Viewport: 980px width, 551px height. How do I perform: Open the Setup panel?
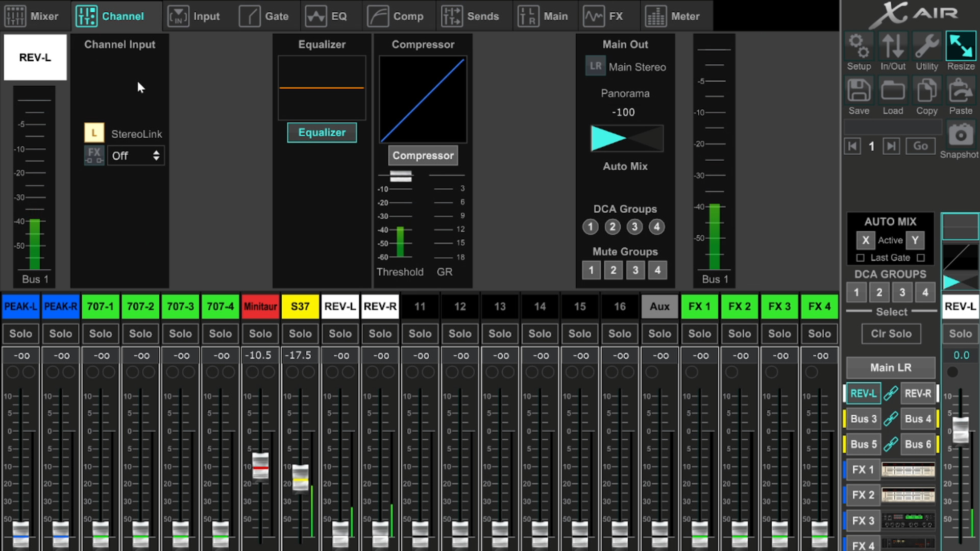[x=859, y=46]
